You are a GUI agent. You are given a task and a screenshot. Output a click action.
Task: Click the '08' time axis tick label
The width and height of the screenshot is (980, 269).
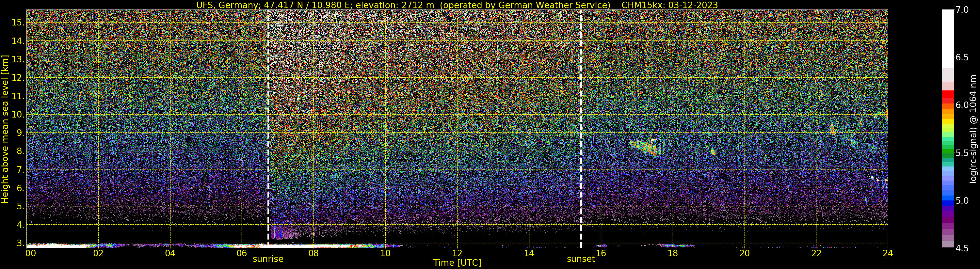(x=313, y=253)
